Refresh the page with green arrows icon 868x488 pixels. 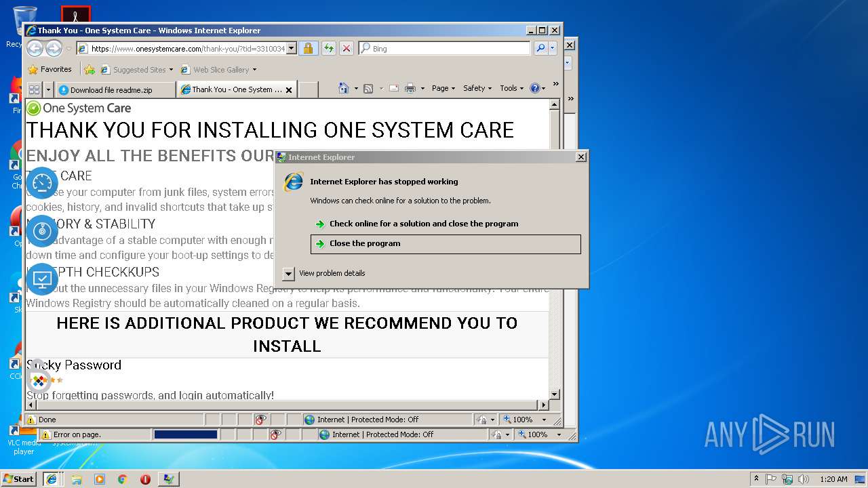coord(328,48)
